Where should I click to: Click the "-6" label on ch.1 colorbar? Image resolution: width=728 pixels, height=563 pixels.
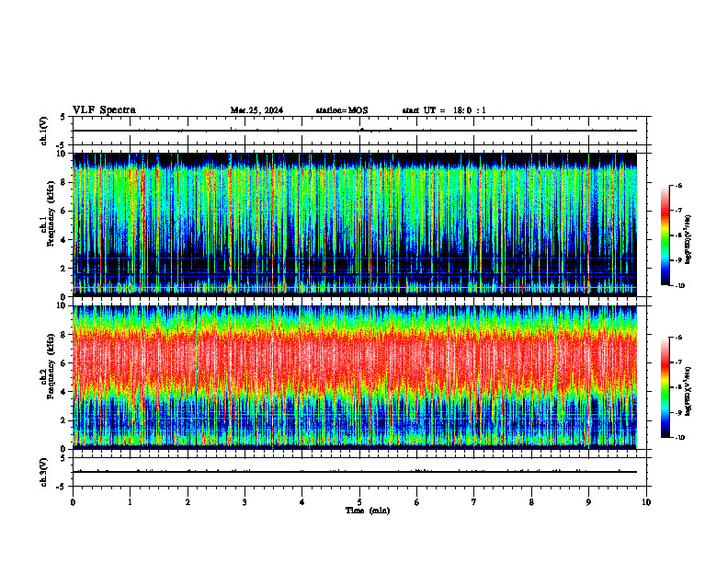coord(678,185)
